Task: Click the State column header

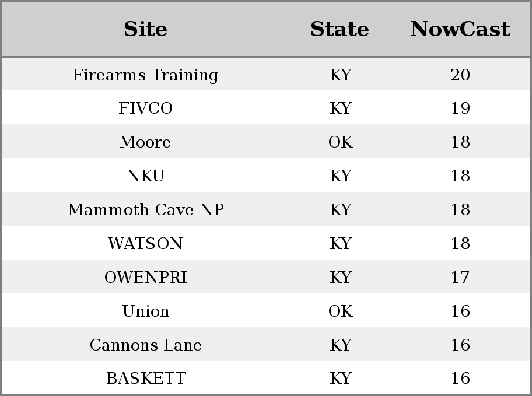Action: point(340,29)
